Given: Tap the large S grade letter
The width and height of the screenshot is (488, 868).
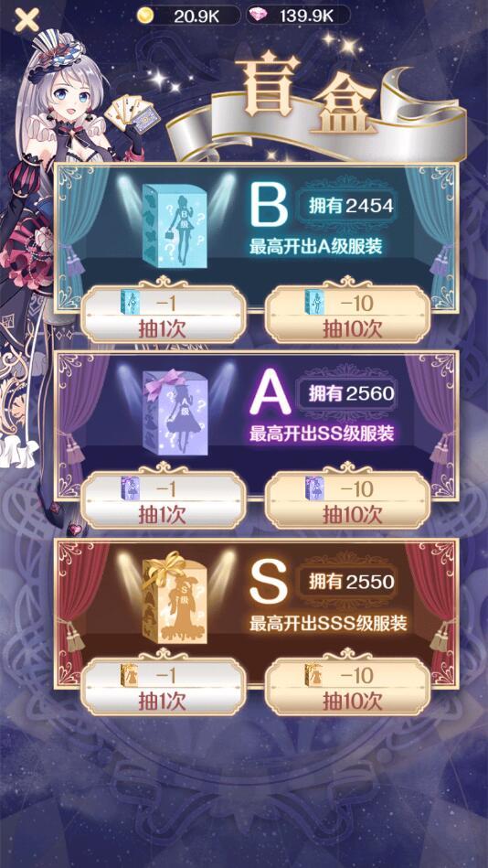Looking at the screenshot, I should click(x=269, y=583).
